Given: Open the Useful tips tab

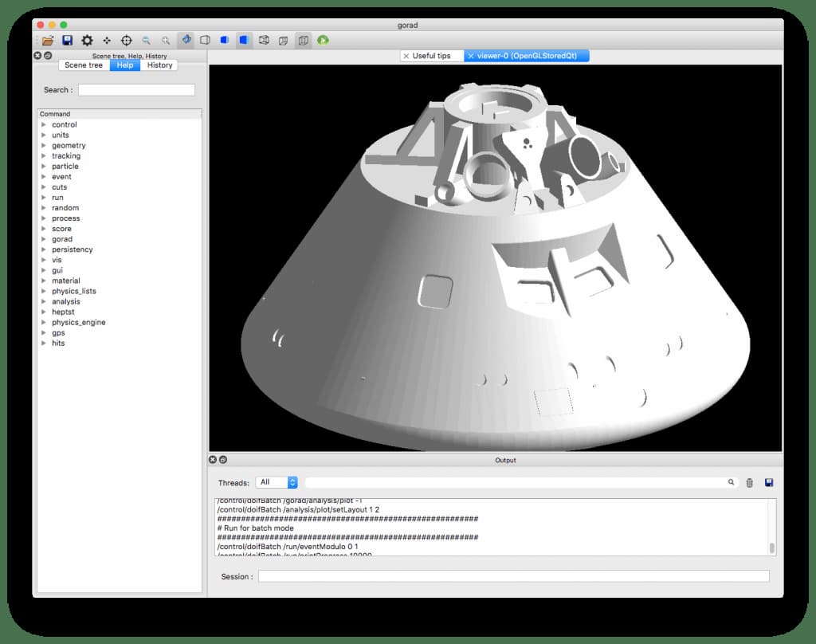Looking at the screenshot, I should [431, 56].
